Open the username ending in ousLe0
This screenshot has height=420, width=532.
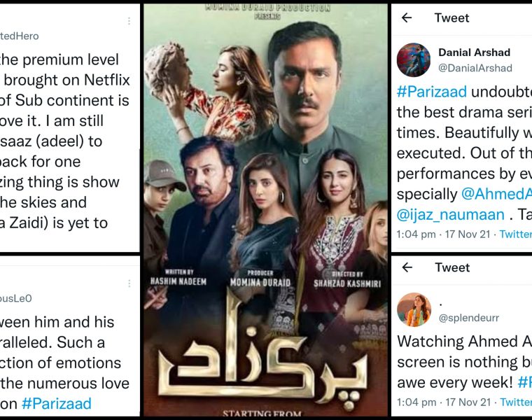(16, 298)
